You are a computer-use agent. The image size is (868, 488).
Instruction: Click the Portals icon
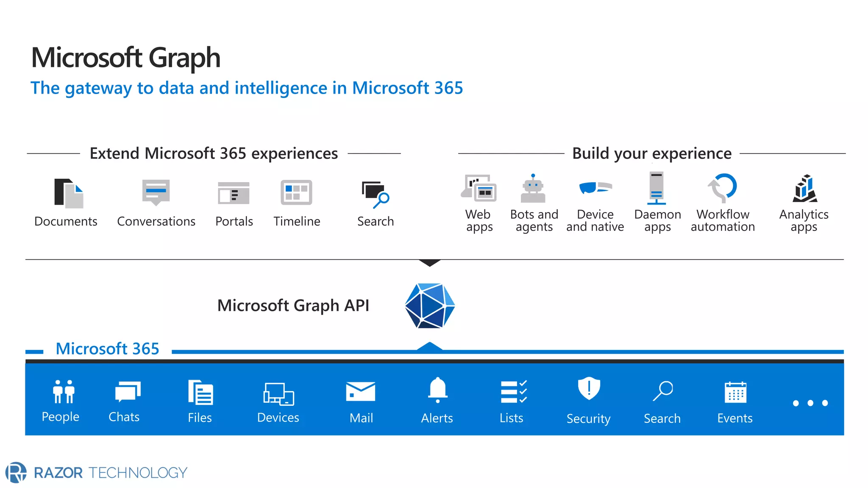[234, 193]
